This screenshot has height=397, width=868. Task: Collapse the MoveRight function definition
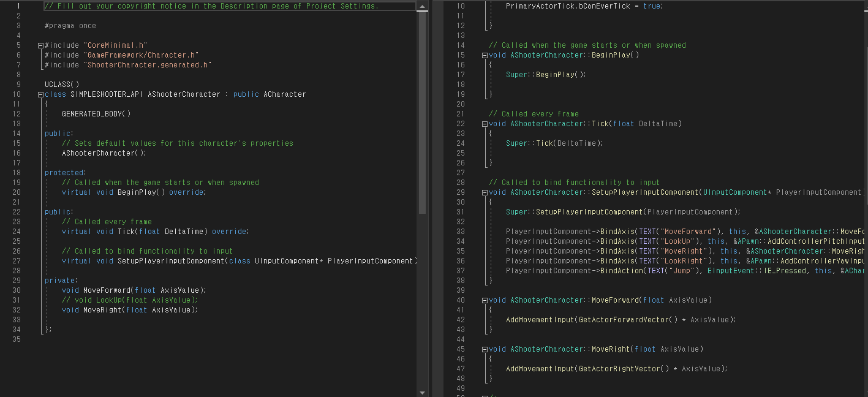pos(485,349)
